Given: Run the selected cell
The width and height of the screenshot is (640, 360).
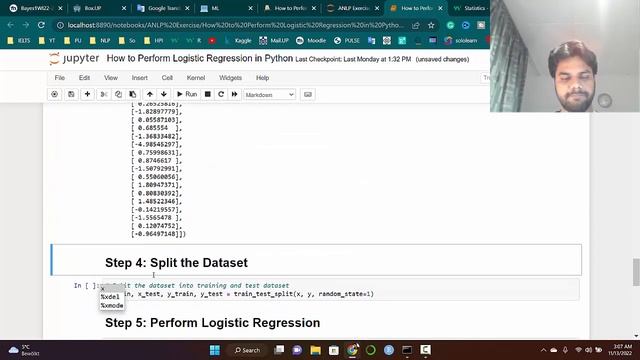Looking at the screenshot, I should coord(187,94).
